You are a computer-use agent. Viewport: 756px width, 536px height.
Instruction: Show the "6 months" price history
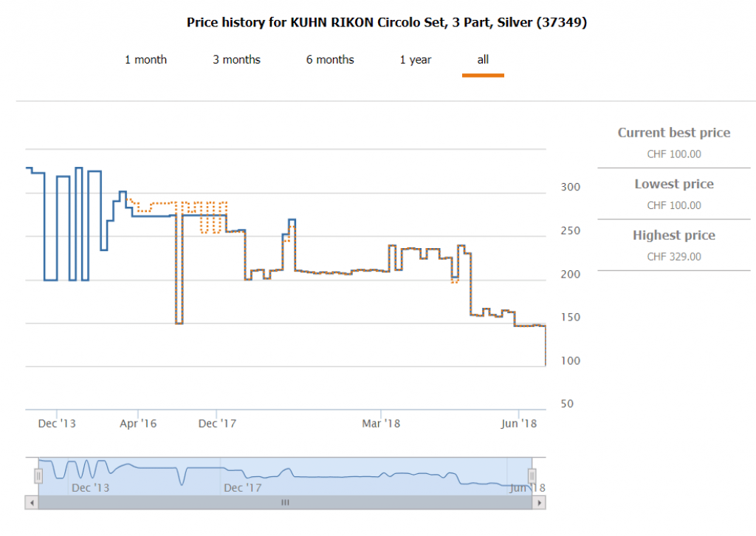(x=330, y=60)
